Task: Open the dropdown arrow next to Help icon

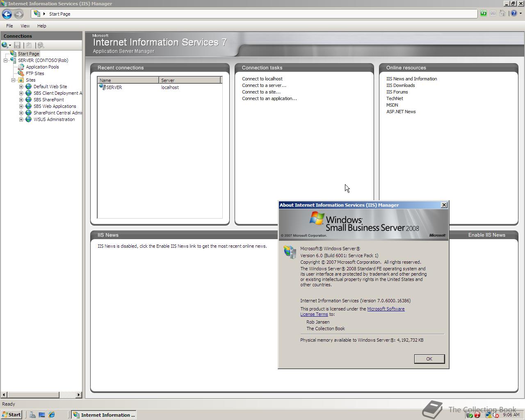Action: (520, 14)
